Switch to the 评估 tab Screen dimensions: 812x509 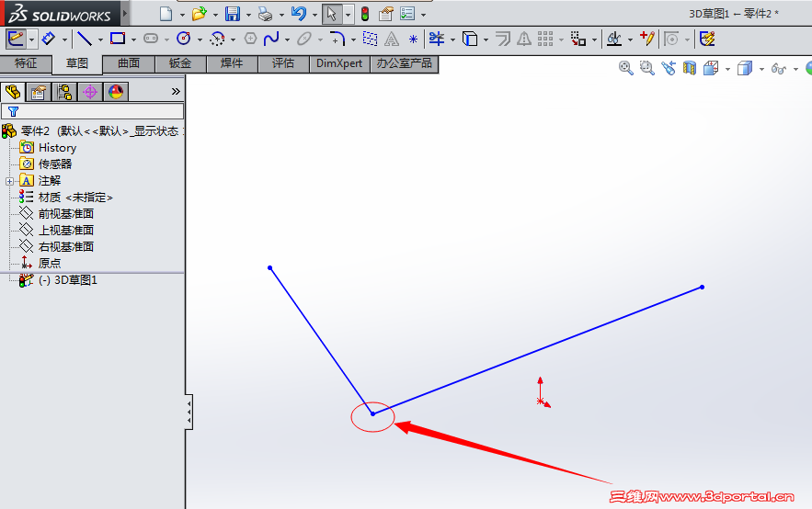click(x=283, y=63)
